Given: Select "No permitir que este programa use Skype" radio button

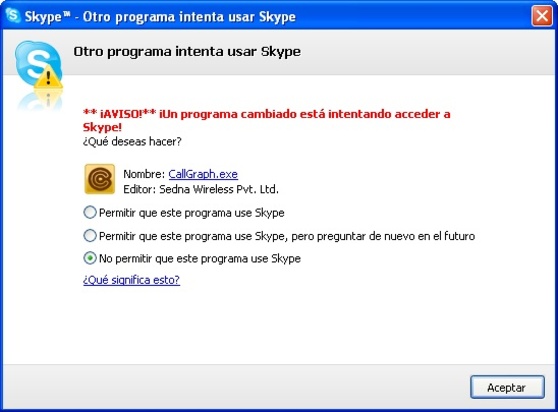Looking at the screenshot, I should click(x=90, y=258).
